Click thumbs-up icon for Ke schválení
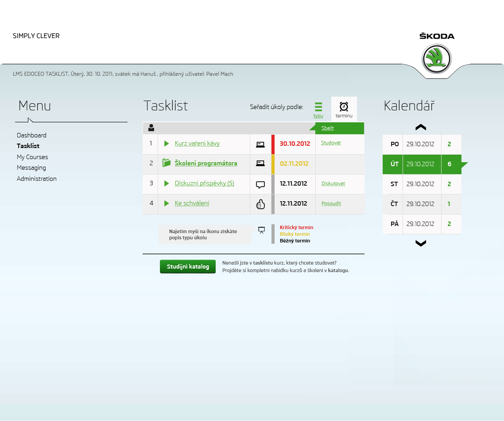Image resolution: width=504 pixels, height=421 pixels. (x=260, y=204)
